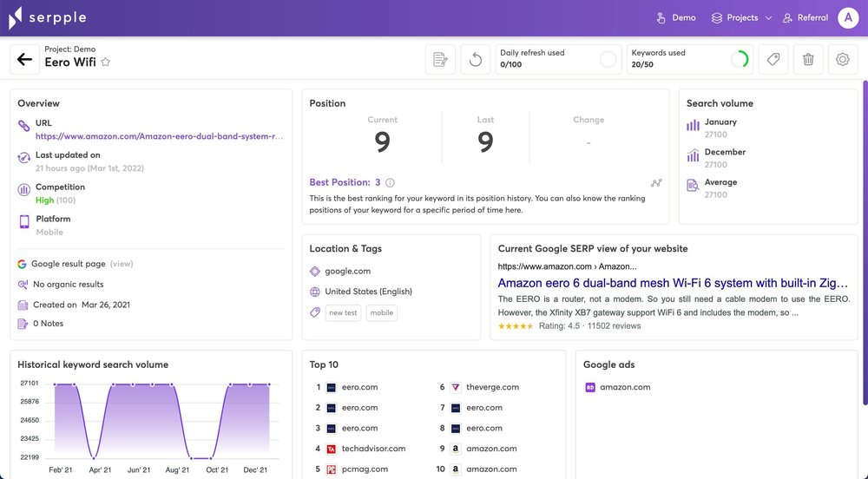Click the Google G icon
868x479 pixels.
(x=23, y=264)
